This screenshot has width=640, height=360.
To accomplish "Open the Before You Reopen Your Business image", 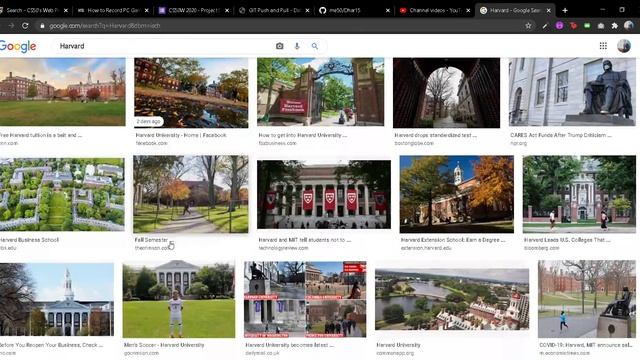I will click(57, 300).
